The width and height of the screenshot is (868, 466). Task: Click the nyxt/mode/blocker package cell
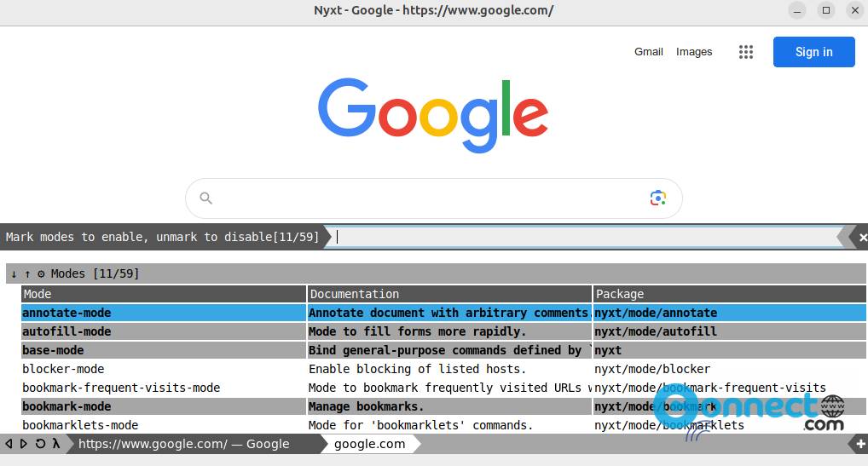point(730,369)
